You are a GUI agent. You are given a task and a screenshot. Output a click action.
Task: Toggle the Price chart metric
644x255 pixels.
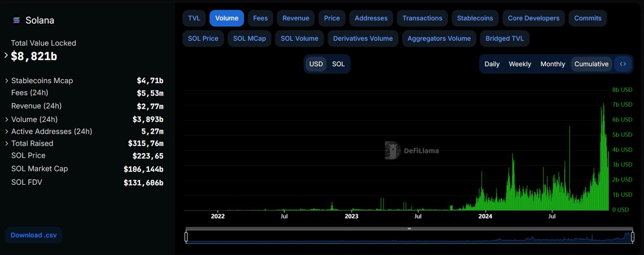[332, 18]
